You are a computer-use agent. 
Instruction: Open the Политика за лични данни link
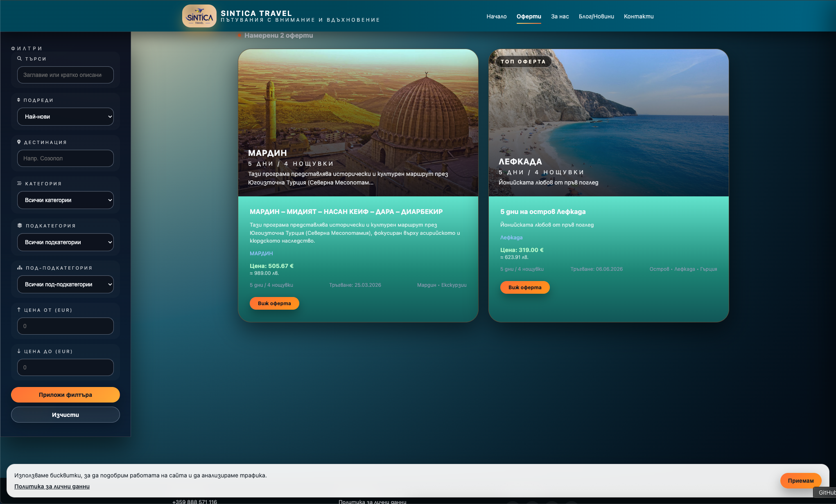point(52,486)
